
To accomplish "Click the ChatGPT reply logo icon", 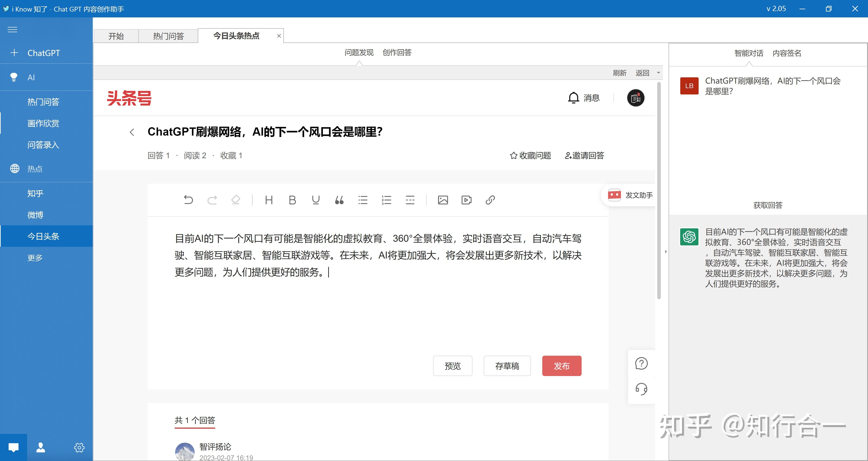I will pyautogui.click(x=689, y=237).
